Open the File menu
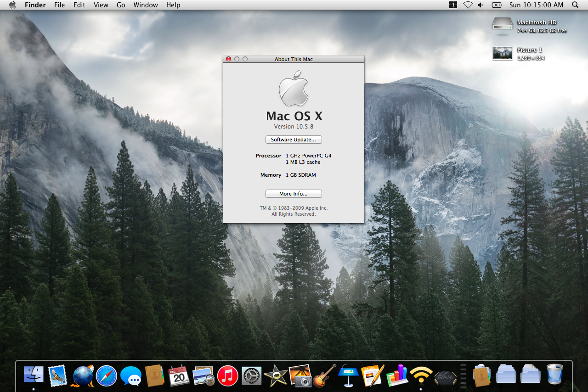 click(59, 5)
